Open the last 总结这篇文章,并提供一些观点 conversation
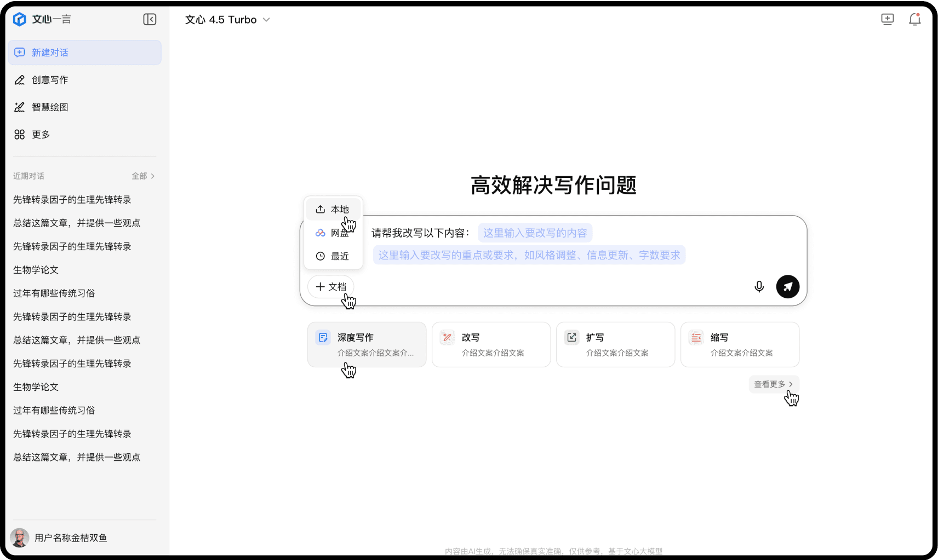938x560 pixels. click(x=77, y=457)
